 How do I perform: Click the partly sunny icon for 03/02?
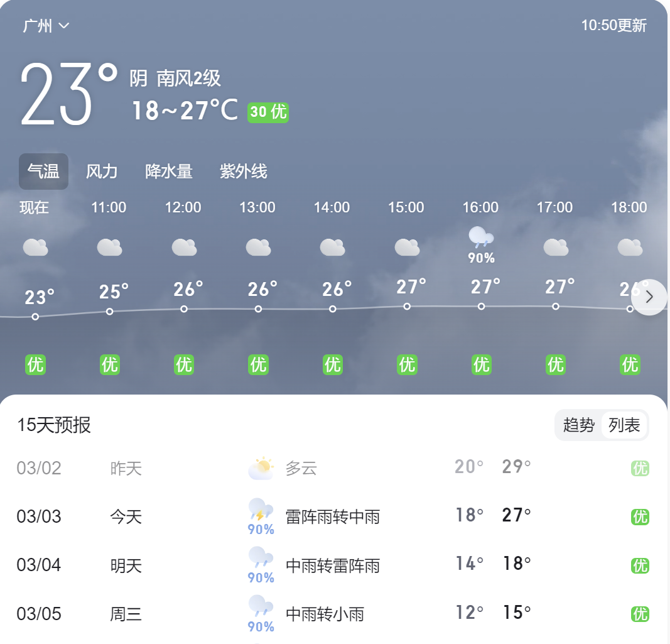point(261,468)
